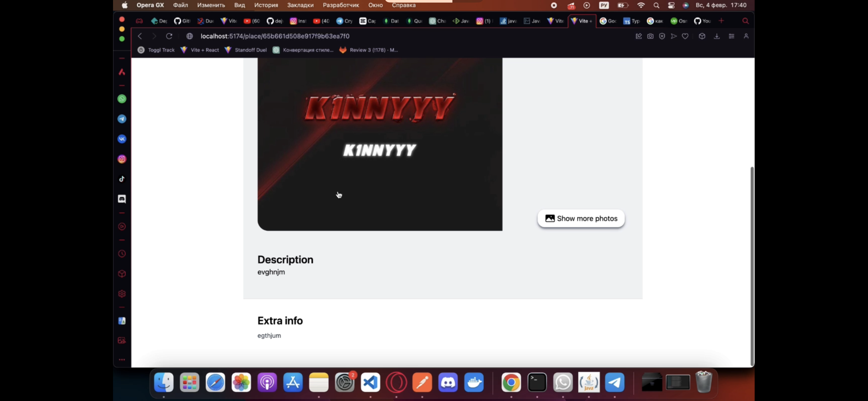Open Telegram in Opera sidebar

point(122,119)
